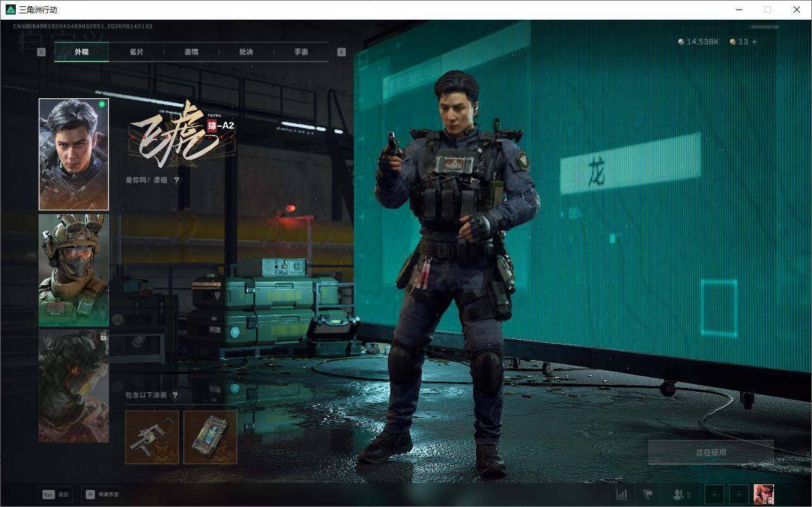Click the gold coin balance 13
The height and width of the screenshot is (507, 812).
pyautogui.click(x=739, y=42)
